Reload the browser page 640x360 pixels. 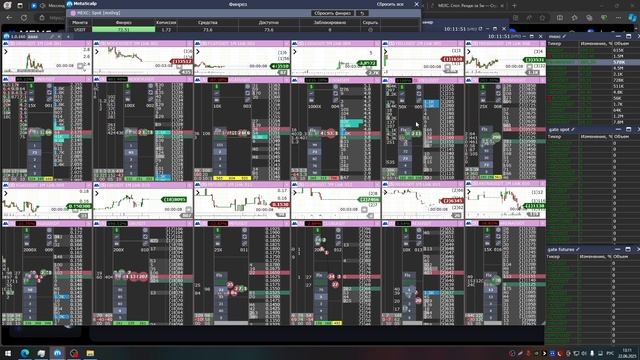[24, 18]
